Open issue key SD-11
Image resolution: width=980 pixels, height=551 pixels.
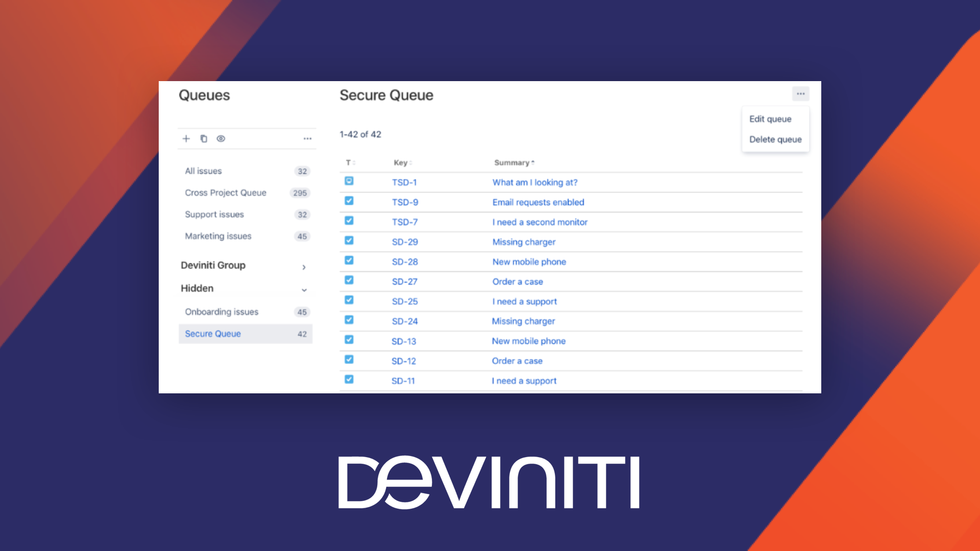pyautogui.click(x=403, y=382)
